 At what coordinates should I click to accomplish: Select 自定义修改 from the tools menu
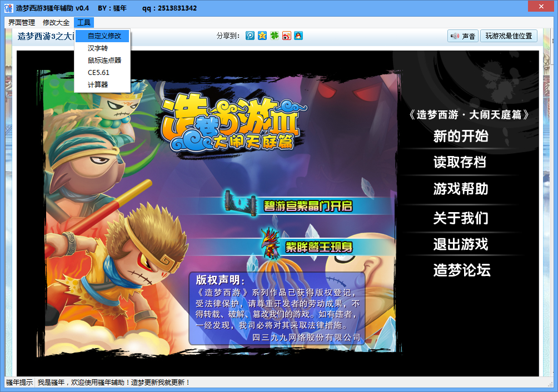click(x=102, y=36)
